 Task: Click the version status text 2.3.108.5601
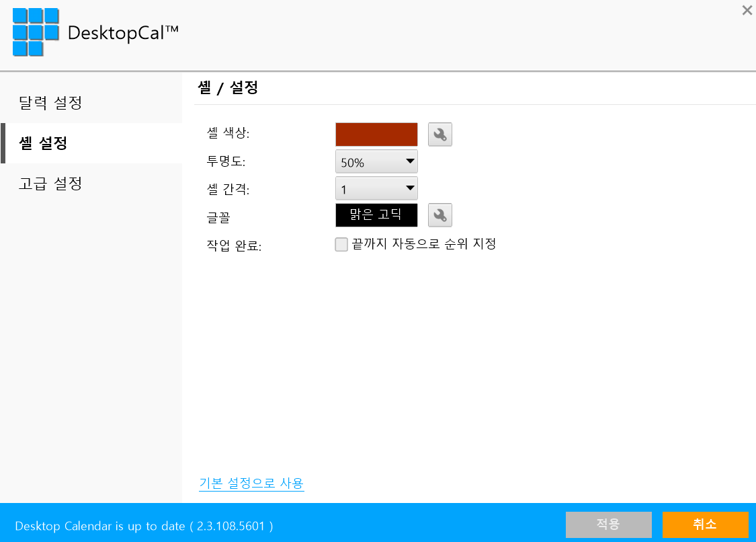click(230, 526)
